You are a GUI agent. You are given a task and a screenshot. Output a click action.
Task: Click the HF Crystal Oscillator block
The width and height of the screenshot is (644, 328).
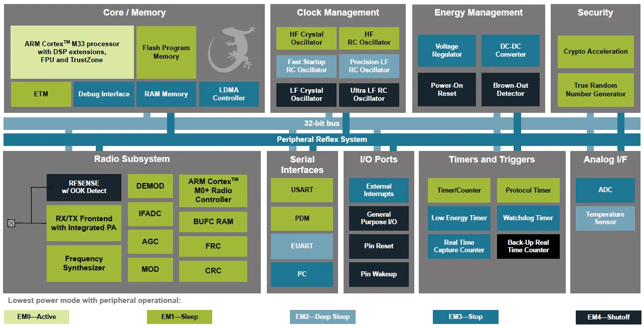click(x=306, y=39)
